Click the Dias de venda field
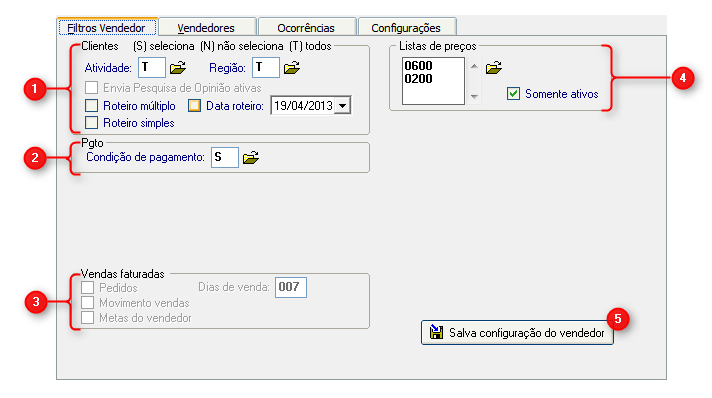 click(x=291, y=287)
